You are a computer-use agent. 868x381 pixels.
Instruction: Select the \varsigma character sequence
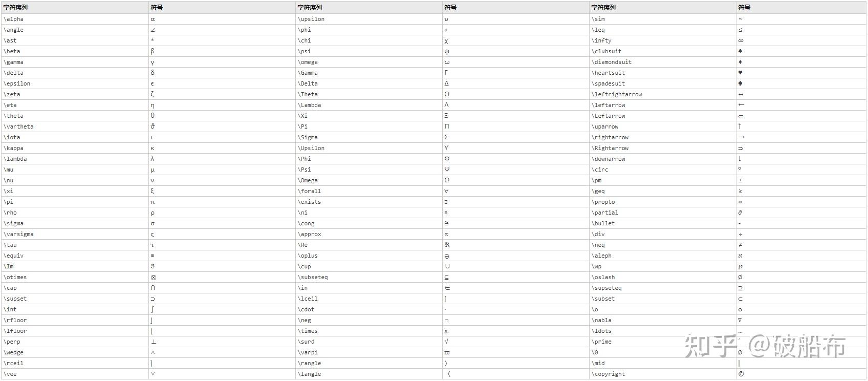[18, 234]
